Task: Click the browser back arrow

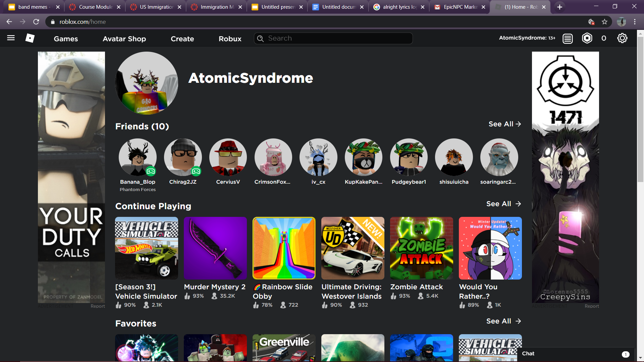Action: coord(9,22)
